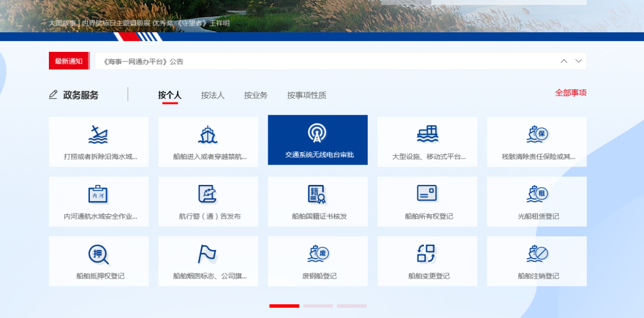The width and height of the screenshot is (644, 318).
Task: Click the 保 insurance ship icon
Action: 537,134
